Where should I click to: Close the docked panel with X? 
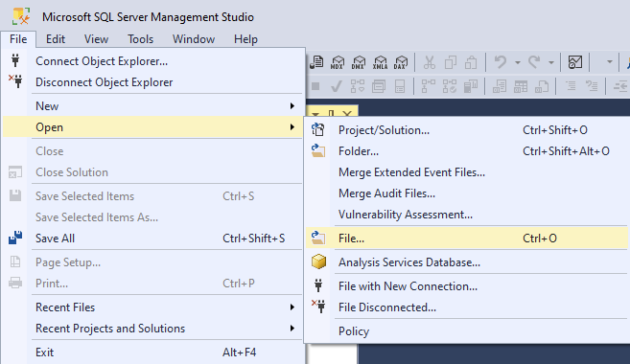[347, 113]
